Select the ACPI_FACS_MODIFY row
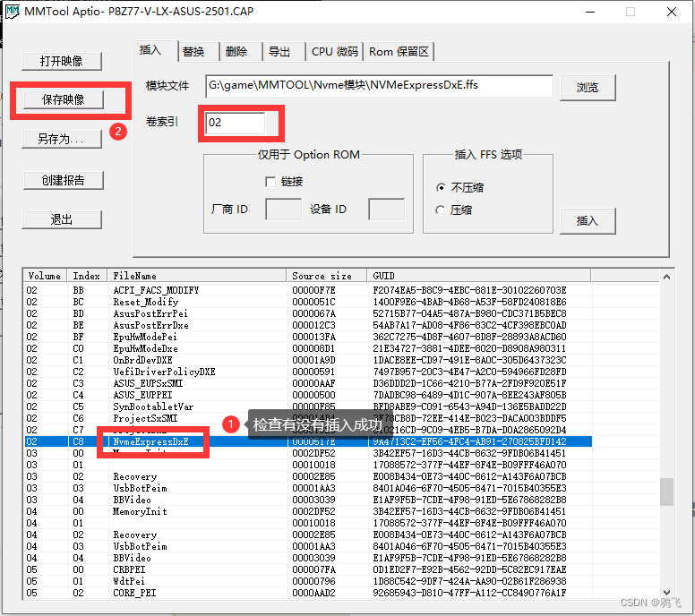Viewport: 695px width, 616px height. pyautogui.click(x=307, y=290)
